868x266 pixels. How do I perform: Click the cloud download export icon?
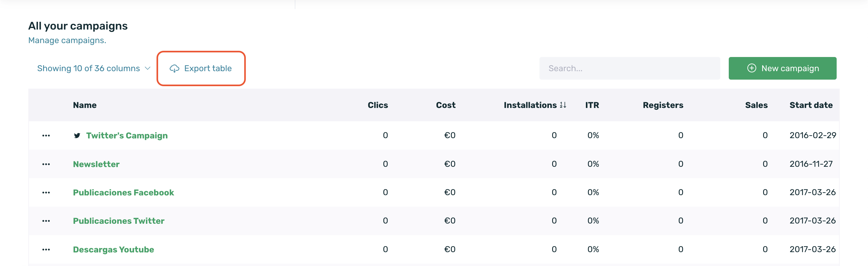pos(174,68)
